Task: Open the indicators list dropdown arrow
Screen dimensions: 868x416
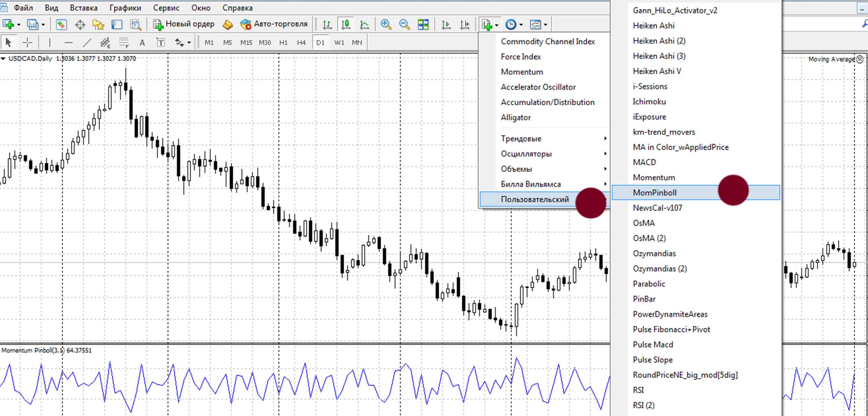Action: [497, 25]
